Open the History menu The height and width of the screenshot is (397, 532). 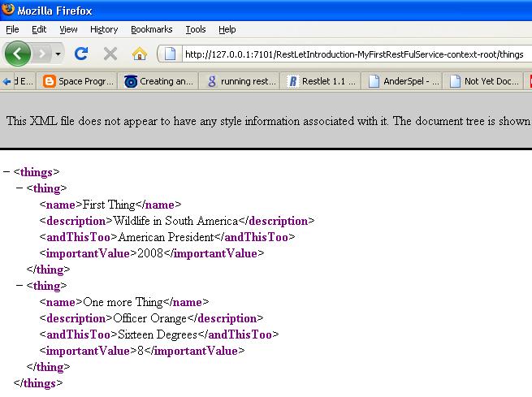pyautogui.click(x=104, y=29)
